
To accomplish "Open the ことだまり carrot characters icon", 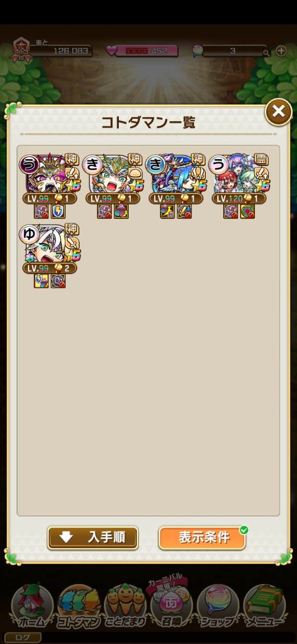I will click(125, 607).
